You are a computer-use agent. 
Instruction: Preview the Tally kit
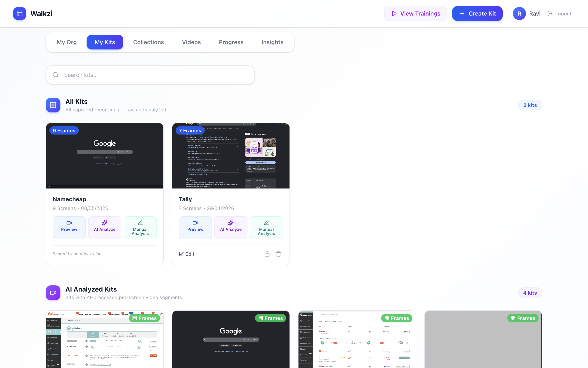click(195, 228)
